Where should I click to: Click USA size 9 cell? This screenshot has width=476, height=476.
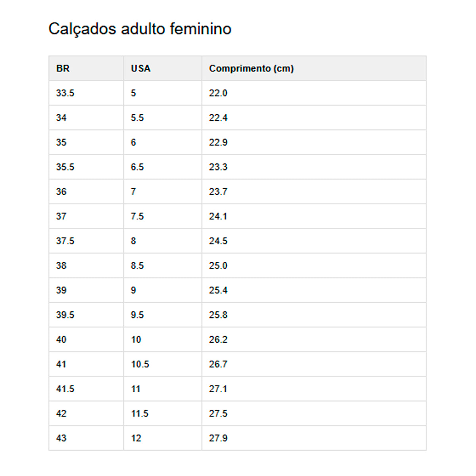click(133, 290)
